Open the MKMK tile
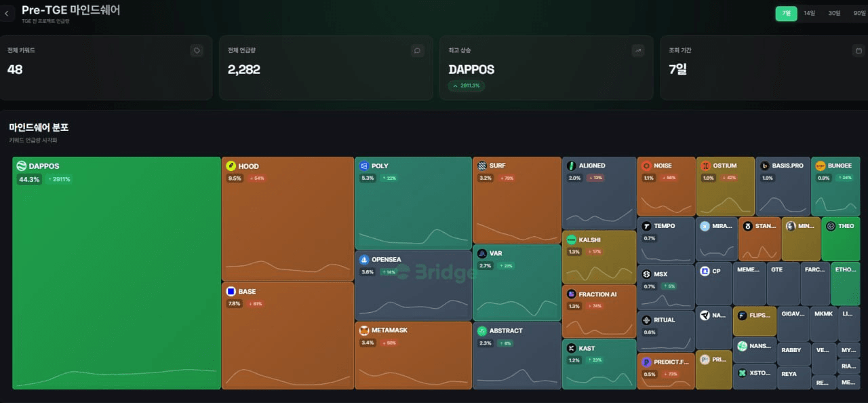Viewport: 868px width, 403px height. [x=824, y=324]
